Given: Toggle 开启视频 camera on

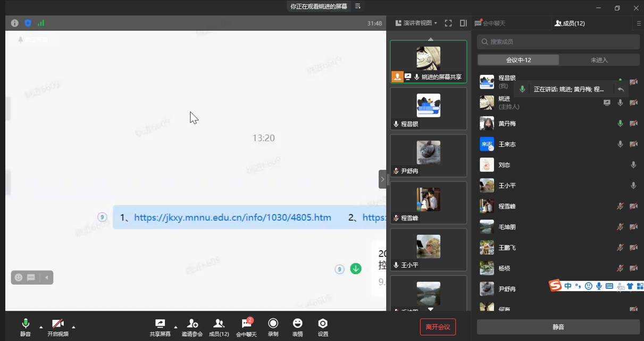Looking at the screenshot, I should click(x=57, y=323).
